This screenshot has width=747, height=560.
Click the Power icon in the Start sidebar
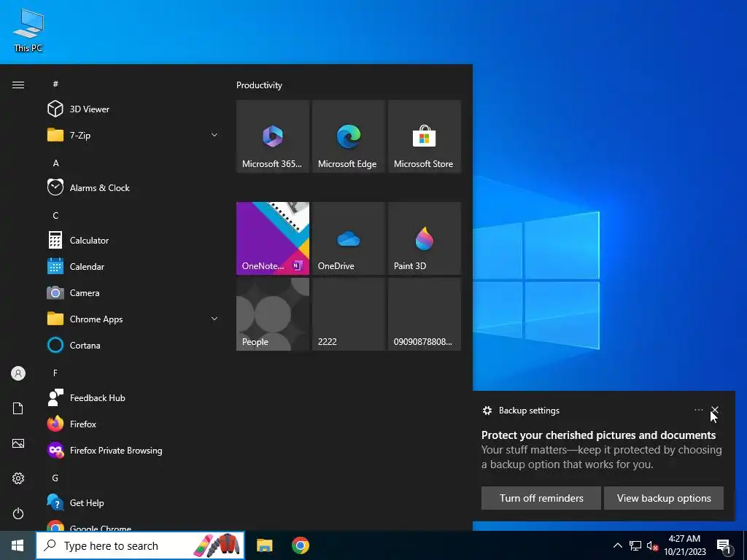(x=18, y=513)
